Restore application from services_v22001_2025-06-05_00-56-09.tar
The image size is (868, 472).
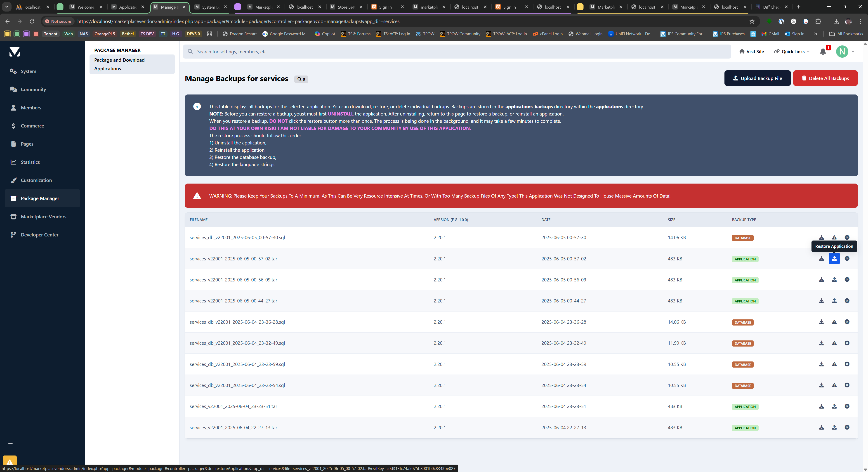pyautogui.click(x=834, y=280)
